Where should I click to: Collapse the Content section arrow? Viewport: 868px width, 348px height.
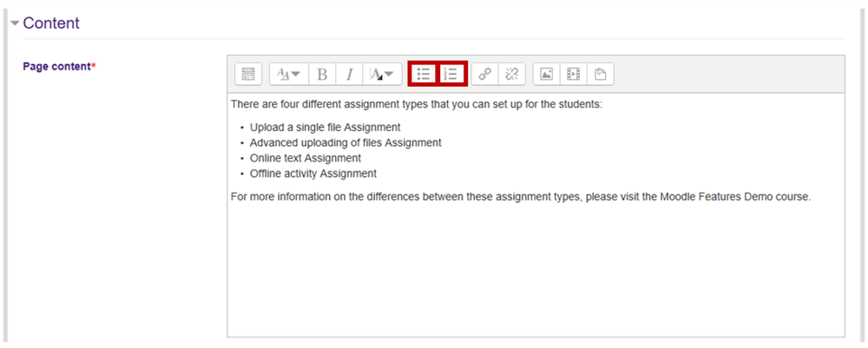[x=15, y=23]
